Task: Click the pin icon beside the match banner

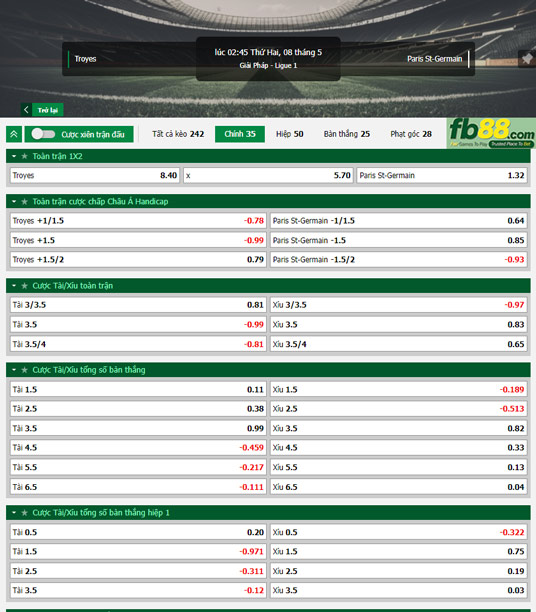Action: 527,59
